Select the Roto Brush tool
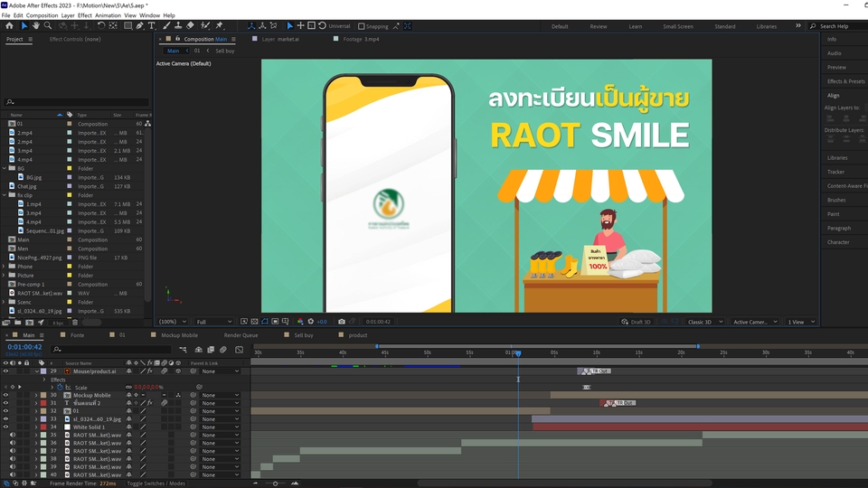Screen dimensions: 868x488 (x=205, y=25)
